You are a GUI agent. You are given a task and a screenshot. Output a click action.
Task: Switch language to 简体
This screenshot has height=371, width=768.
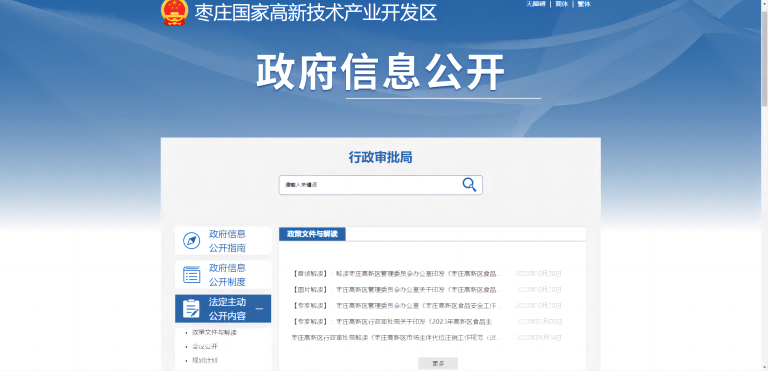point(561,4)
